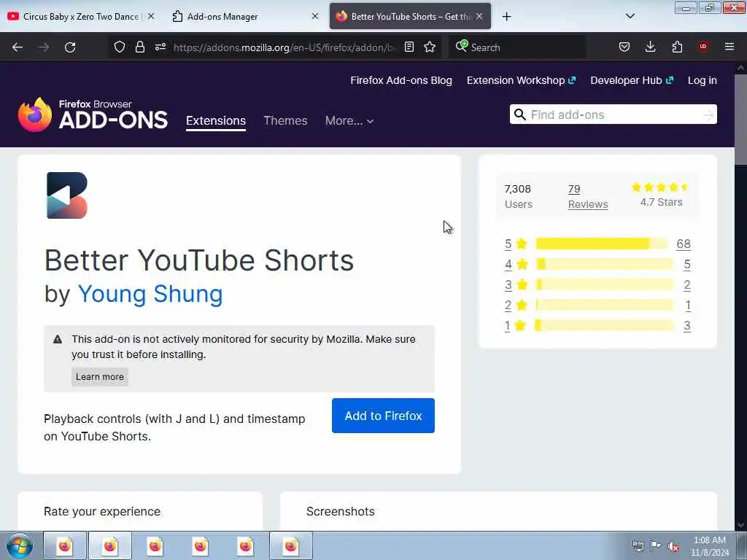This screenshot has width=747, height=560.
Task: Click the 7,308 Users text
Action: point(519,196)
